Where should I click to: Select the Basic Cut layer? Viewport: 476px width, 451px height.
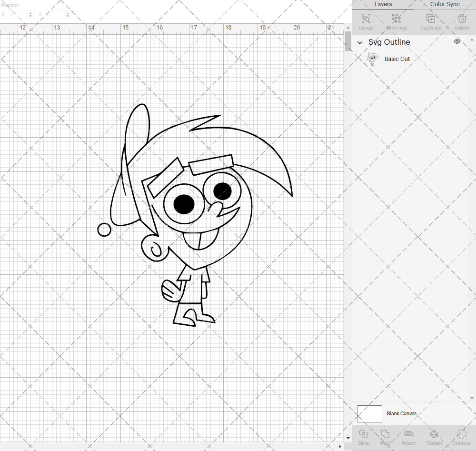click(x=397, y=59)
